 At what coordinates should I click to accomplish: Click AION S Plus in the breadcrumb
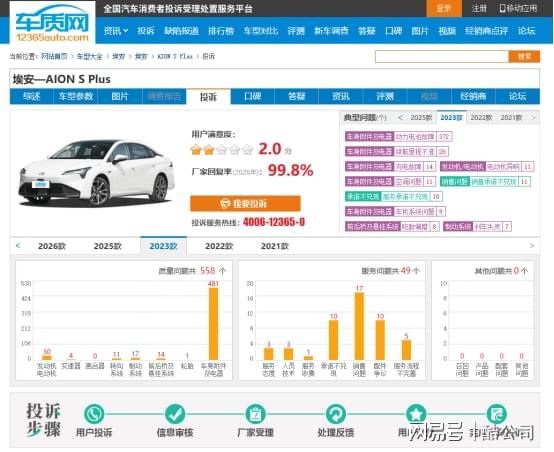coord(175,56)
